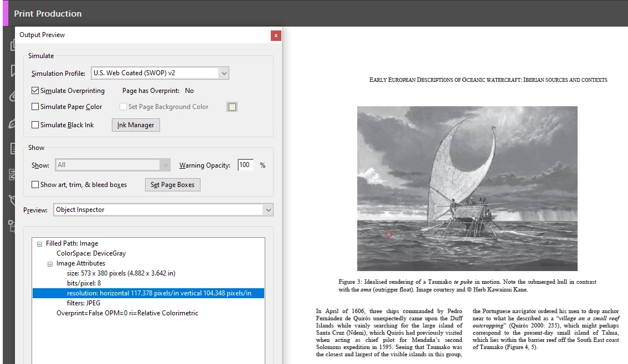Select the Filled Path: Image row
Image resolution: width=628 pixels, height=364 pixels.
point(72,243)
